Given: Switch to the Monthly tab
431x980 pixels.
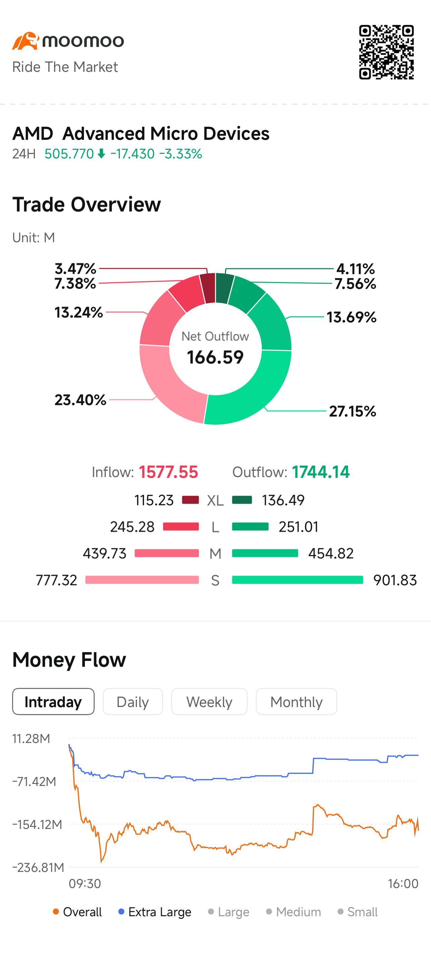Looking at the screenshot, I should (x=296, y=702).
